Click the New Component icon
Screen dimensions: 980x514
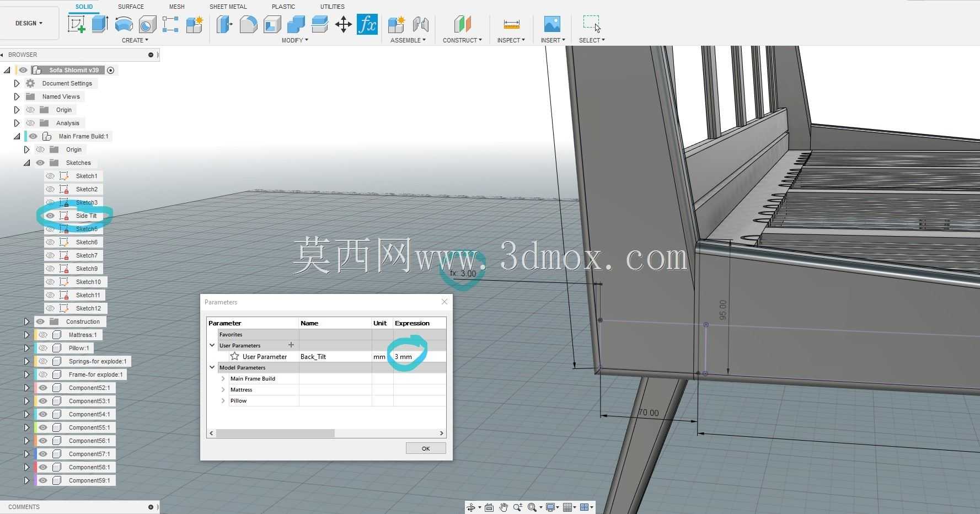(x=396, y=24)
